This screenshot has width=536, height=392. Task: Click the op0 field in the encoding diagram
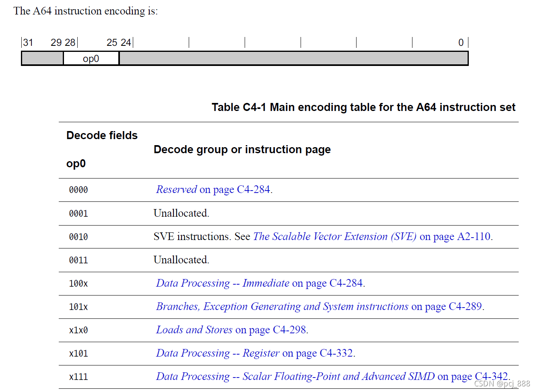pos(91,59)
